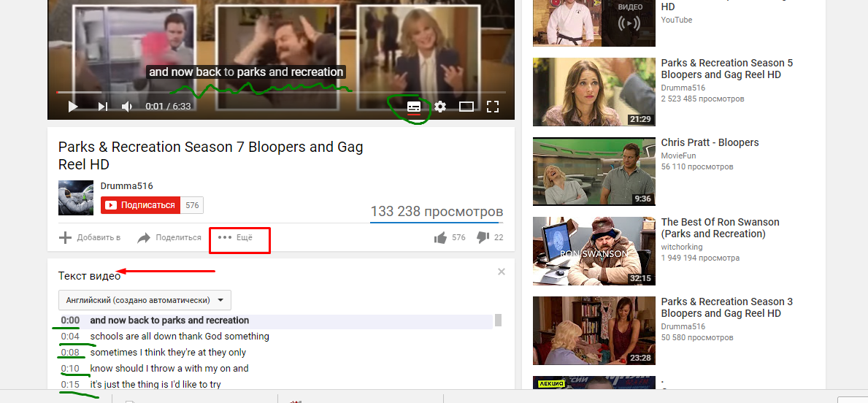Close the Текст видео transcript panel
This screenshot has width=868, height=403.
(502, 272)
